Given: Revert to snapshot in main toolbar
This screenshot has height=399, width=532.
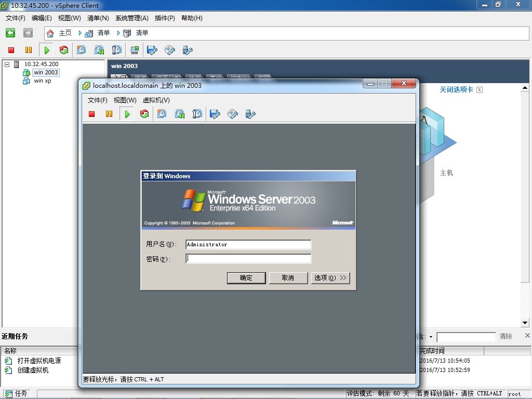Looking at the screenshot, I should click(x=99, y=50).
